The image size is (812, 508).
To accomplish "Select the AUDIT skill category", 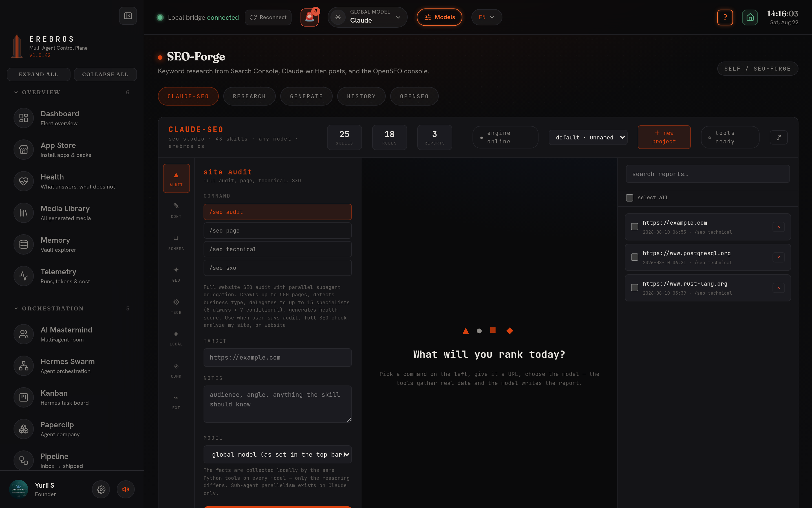I will [x=176, y=178].
